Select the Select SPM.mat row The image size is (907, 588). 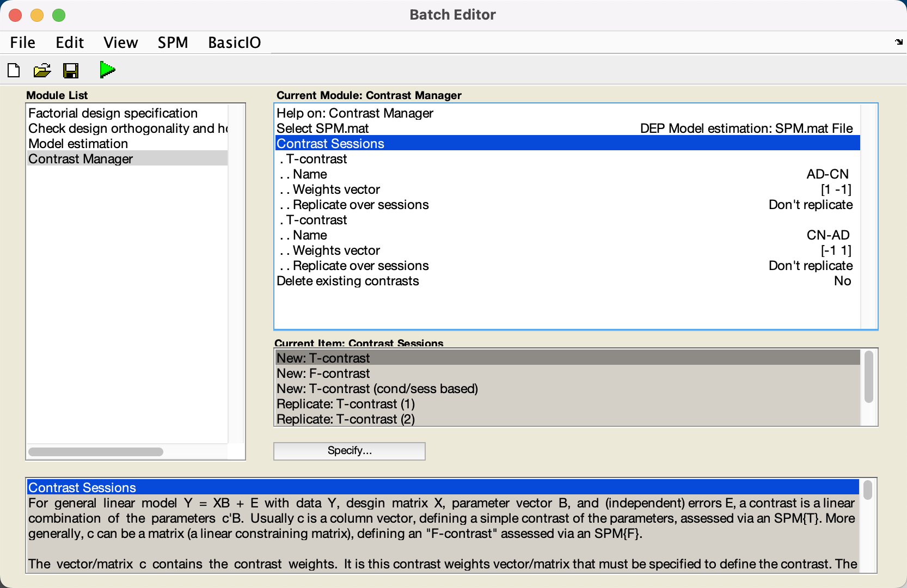(x=567, y=128)
